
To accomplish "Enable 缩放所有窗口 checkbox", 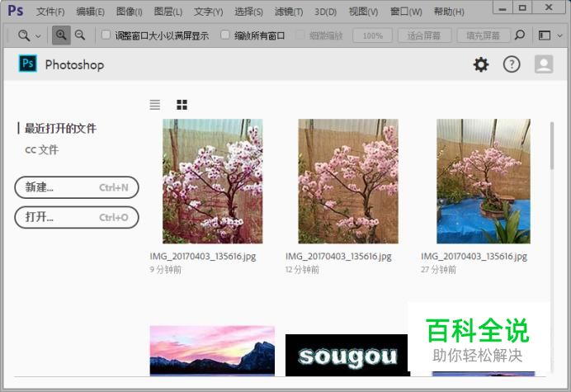I will (225, 35).
